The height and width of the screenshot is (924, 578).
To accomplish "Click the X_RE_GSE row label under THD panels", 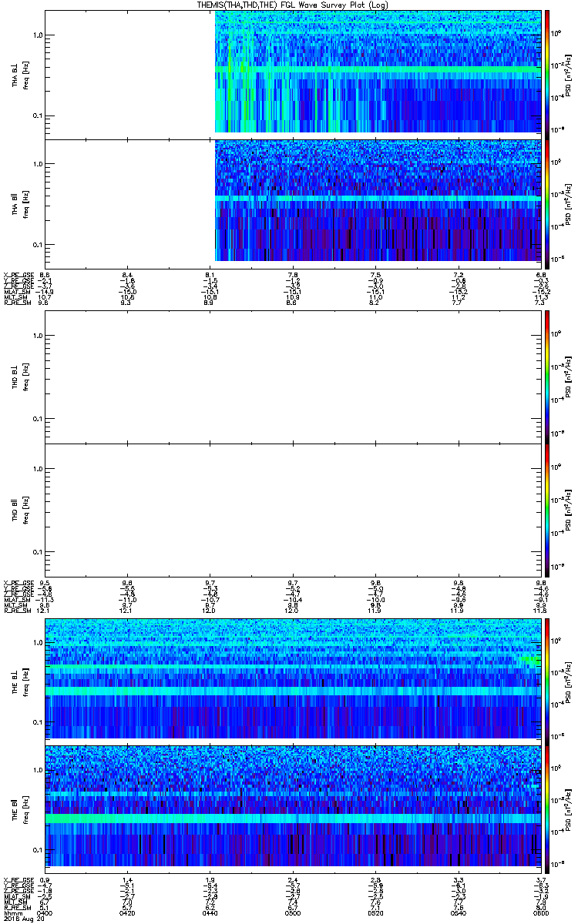I will coord(18,583).
